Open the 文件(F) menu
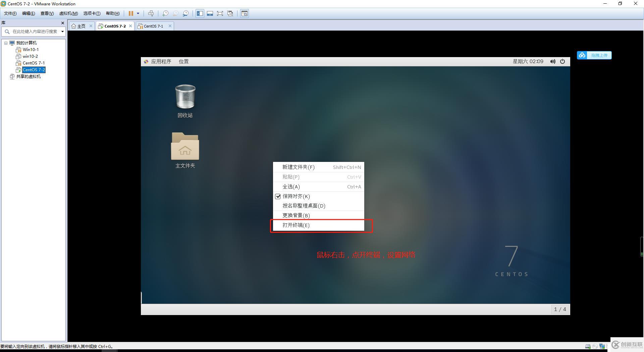 10,13
